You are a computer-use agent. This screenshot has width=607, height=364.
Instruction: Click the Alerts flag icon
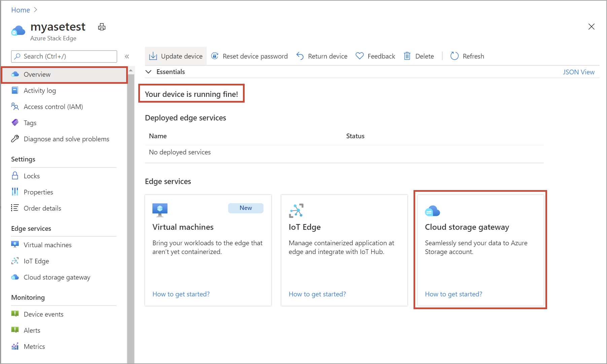point(15,330)
